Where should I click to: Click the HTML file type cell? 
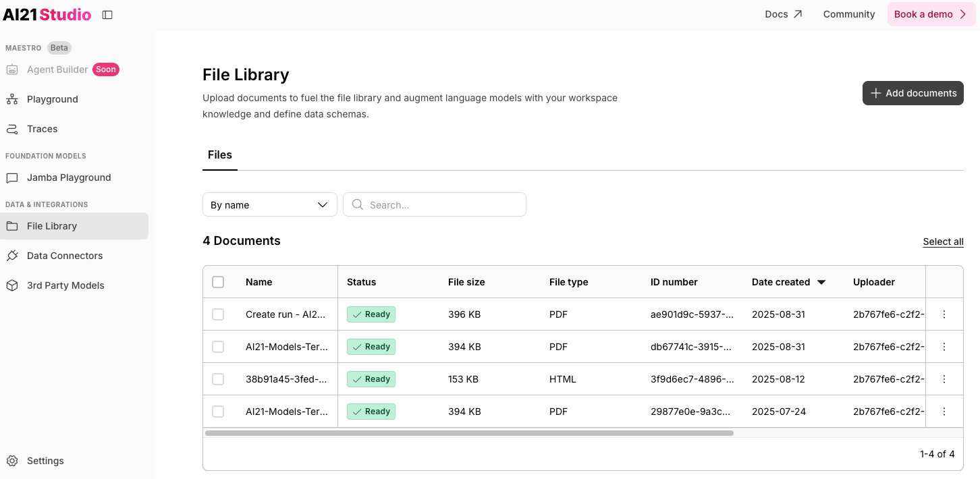coord(563,379)
